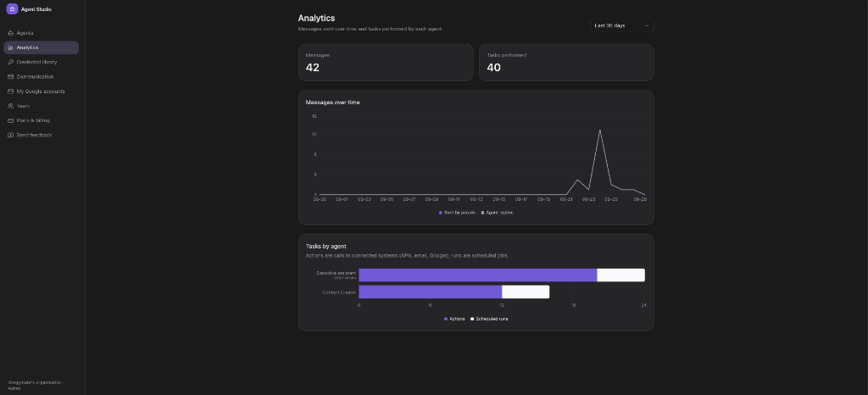The width and height of the screenshot is (868, 395).
Task: Click the Messages count 42
Action: pos(312,68)
